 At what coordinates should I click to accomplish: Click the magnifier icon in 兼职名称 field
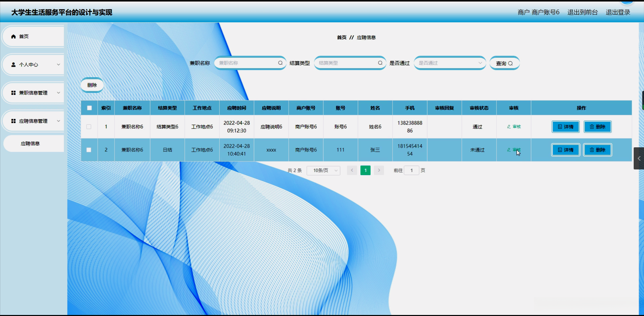click(280, 63)
